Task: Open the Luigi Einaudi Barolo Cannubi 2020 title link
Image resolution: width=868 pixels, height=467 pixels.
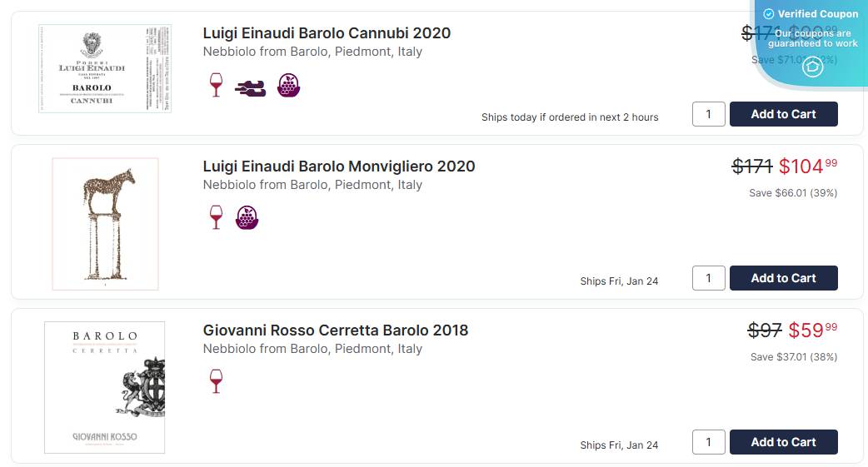Action: pyautogui.click(x=327, y=33)
